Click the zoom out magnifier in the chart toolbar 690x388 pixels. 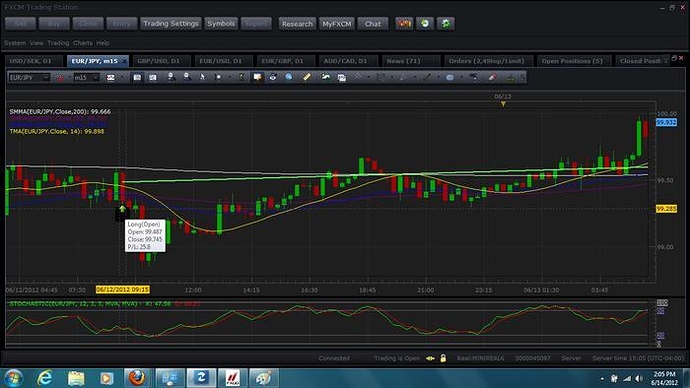click(187, 77)
